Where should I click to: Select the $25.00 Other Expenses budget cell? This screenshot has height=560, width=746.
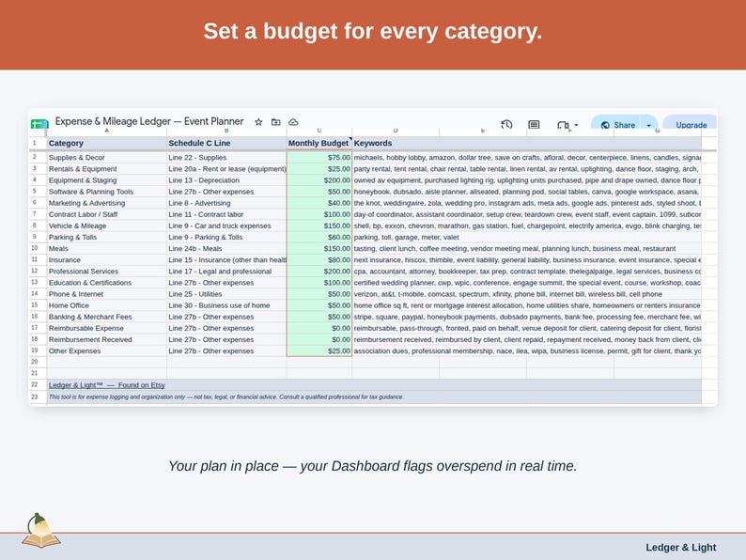pyautogui.click(x=319, y=351)
